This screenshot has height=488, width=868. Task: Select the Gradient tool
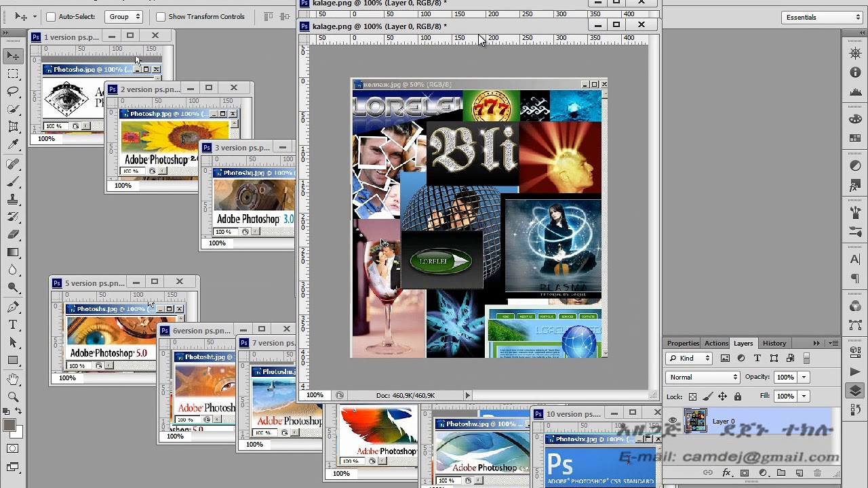click(x=13, y=252)
